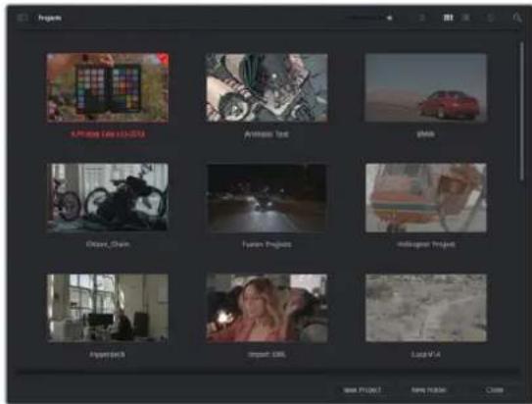Select the color checker chart project thumbnail
This screenshot has width=532, height=404.
(108, 87)
